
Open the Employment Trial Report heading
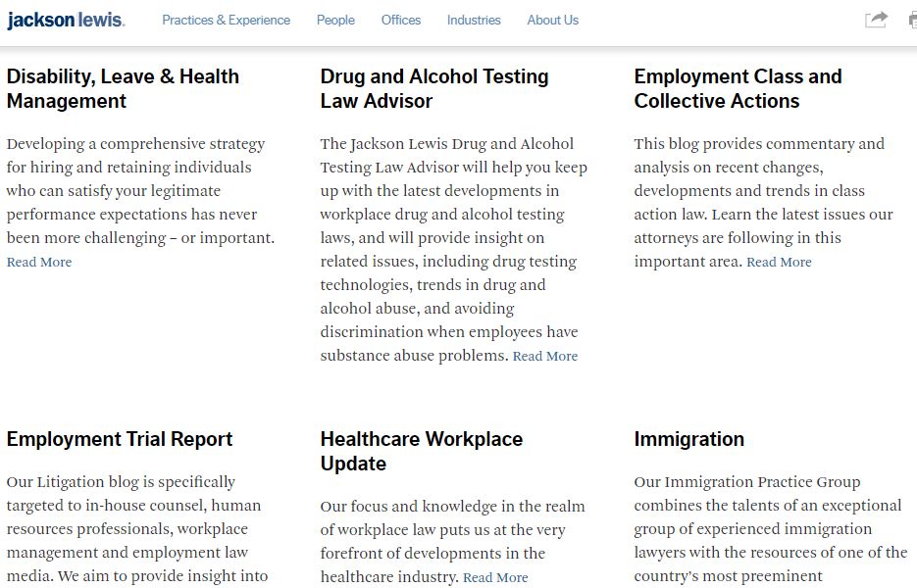[x=120, y=439]
